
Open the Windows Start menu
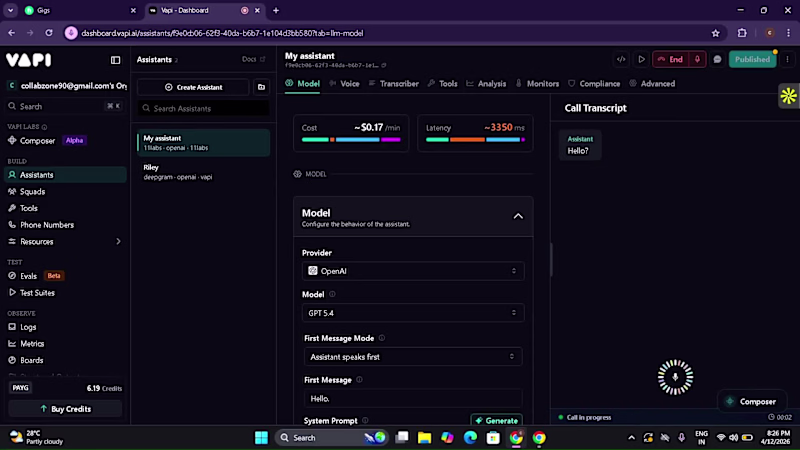click(261, 437)
